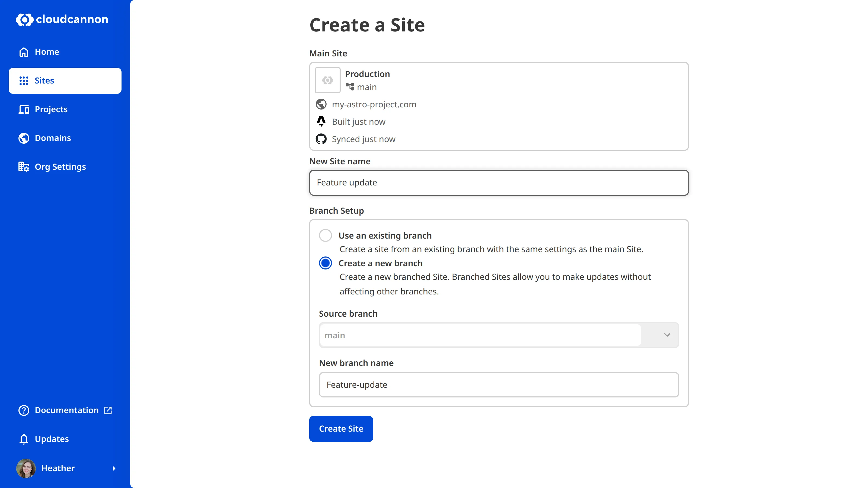Select the Create a new branch radio
Screen dimensions: 868x488
pyautogui.click(x=325, y=263)
